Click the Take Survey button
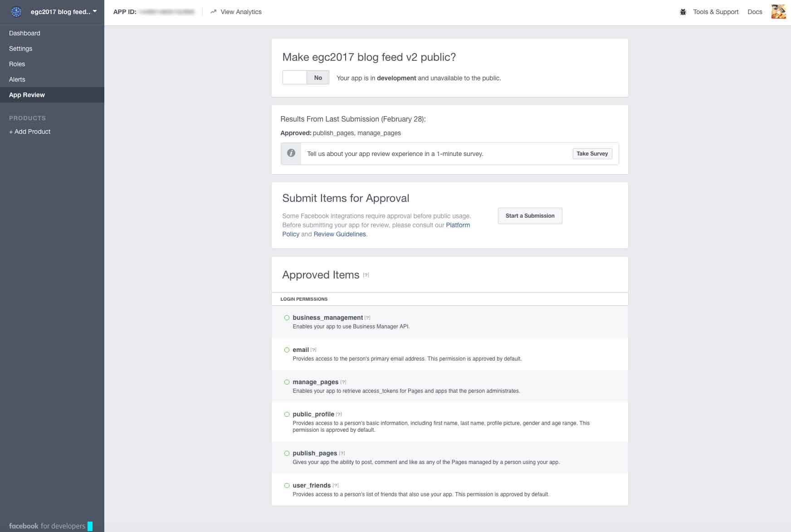 [x=592, y=154]
